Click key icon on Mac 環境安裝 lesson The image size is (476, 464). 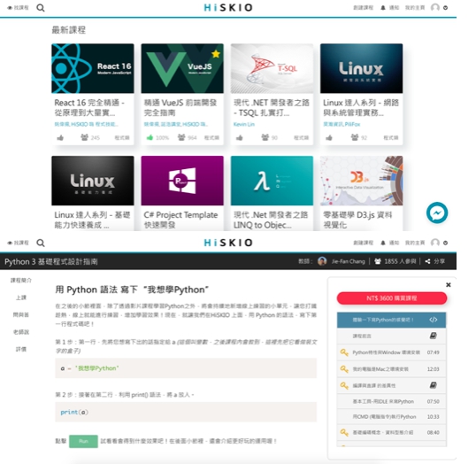pos(344,369)
